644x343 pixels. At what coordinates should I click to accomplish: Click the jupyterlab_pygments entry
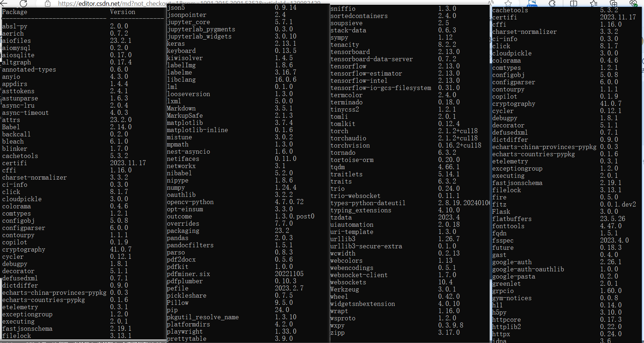201,29
